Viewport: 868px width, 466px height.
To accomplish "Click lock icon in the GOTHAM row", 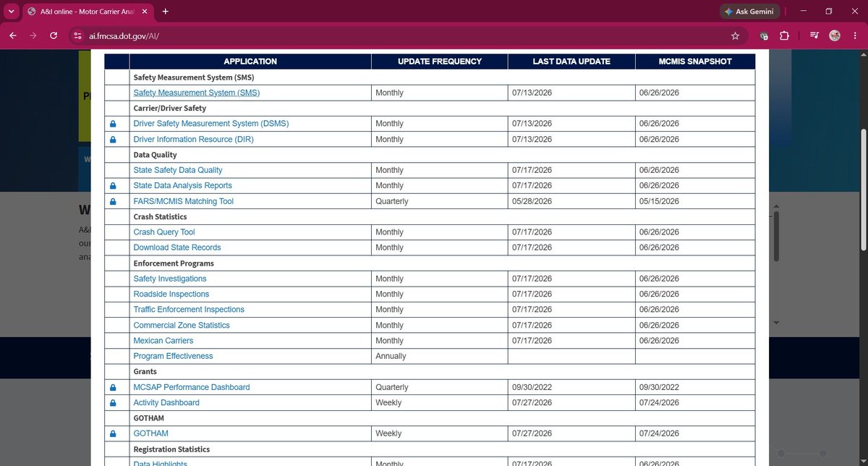I will pyautogui.click(x=113, y=433).
